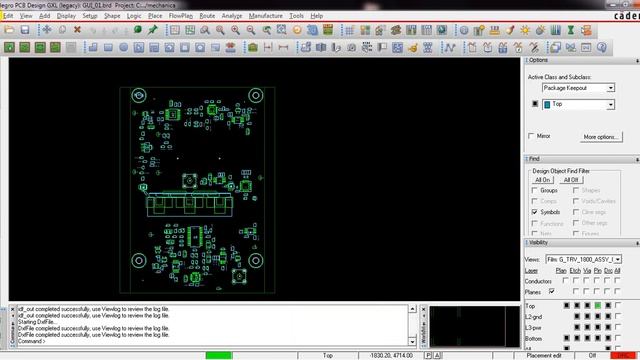Toggle the Conductors All checkbox
The image size is (640, 360).
(x=617, y=280)
